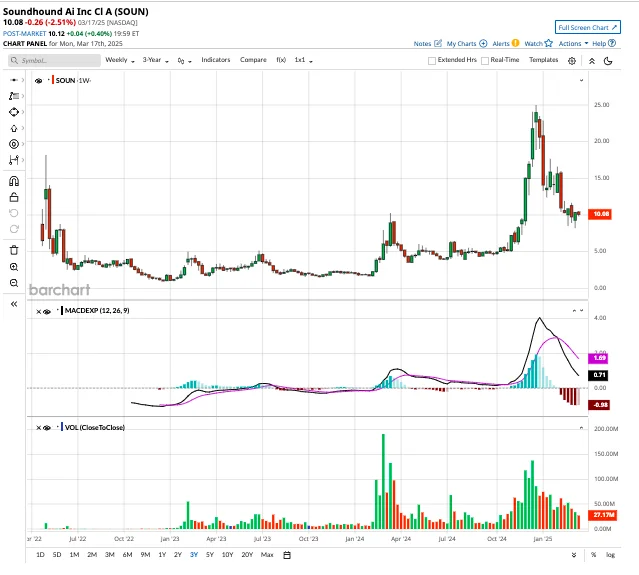Choose the arrow marker tool

(x=14, y=128)
